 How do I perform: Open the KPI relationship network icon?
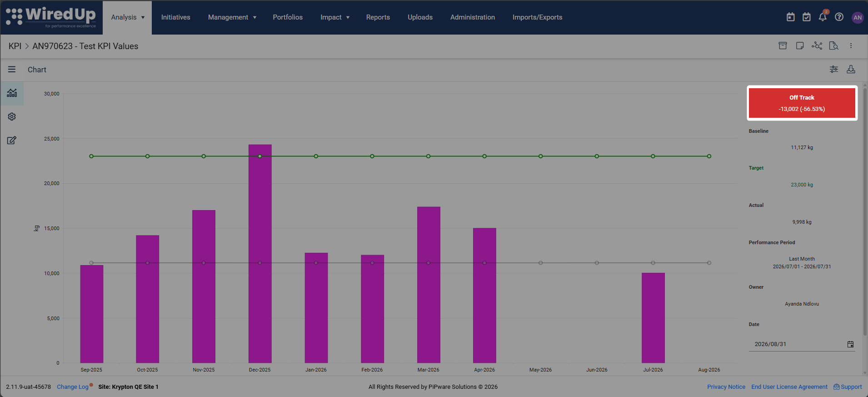point(817,45)
